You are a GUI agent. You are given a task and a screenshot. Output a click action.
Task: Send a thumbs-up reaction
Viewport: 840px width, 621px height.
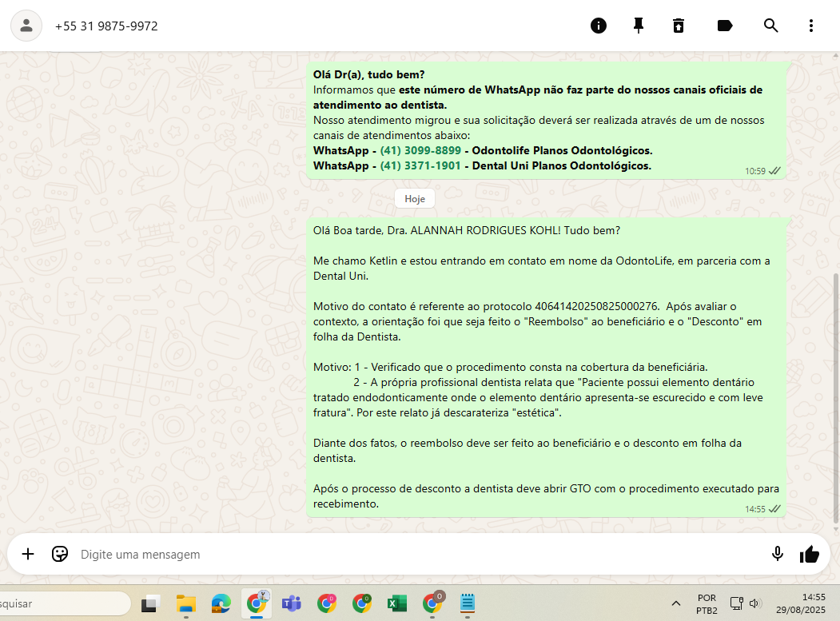point(810,554)
